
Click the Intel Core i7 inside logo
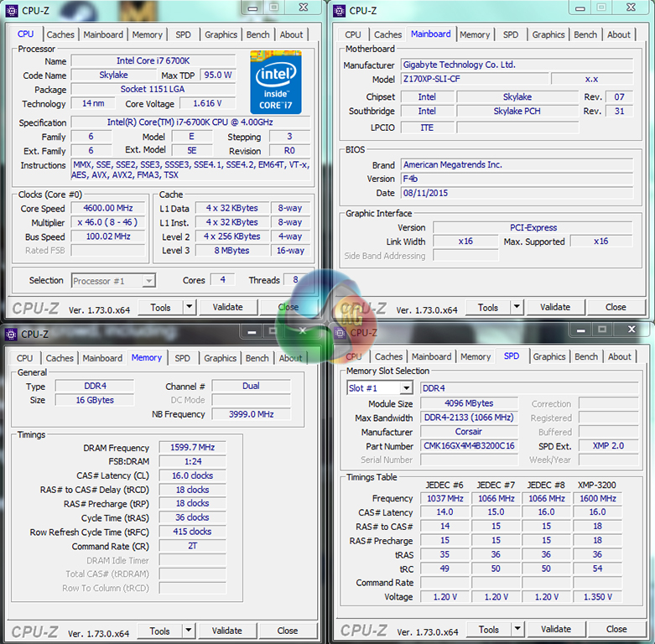coord(275,81)
